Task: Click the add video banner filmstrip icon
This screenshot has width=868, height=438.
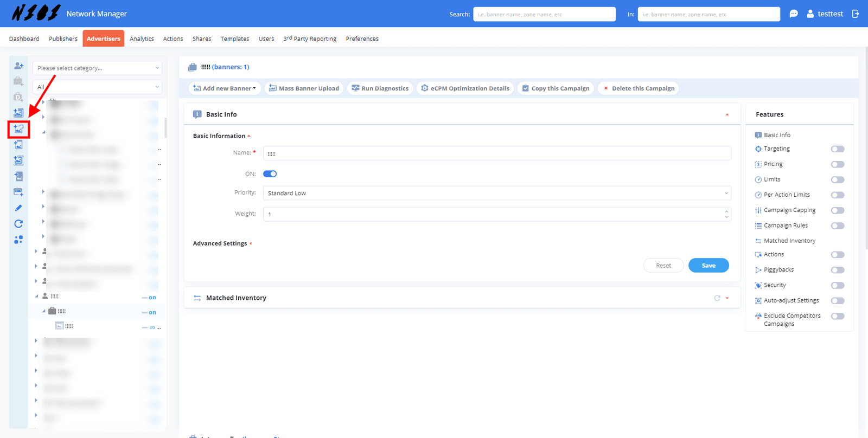Action: click(18, 160)
